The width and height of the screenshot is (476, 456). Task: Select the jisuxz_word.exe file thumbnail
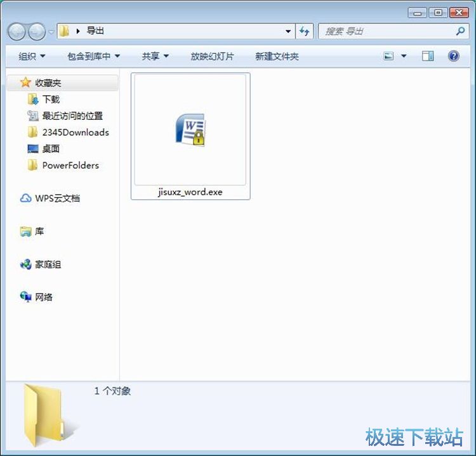point(190,129)
